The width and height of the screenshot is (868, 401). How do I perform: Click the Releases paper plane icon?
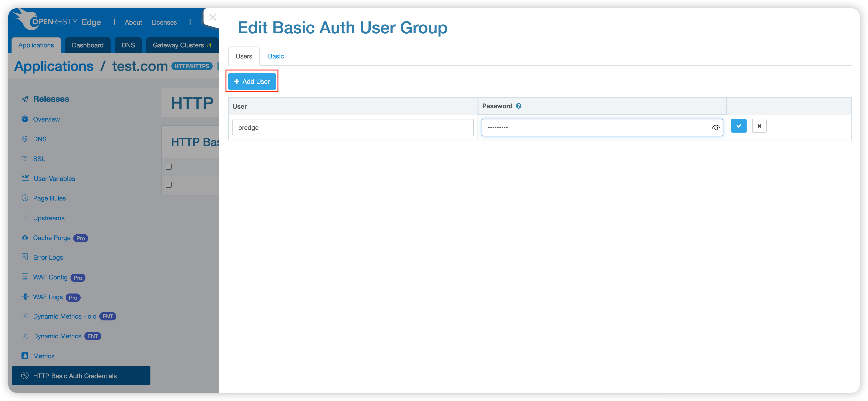tap(25, 99)
